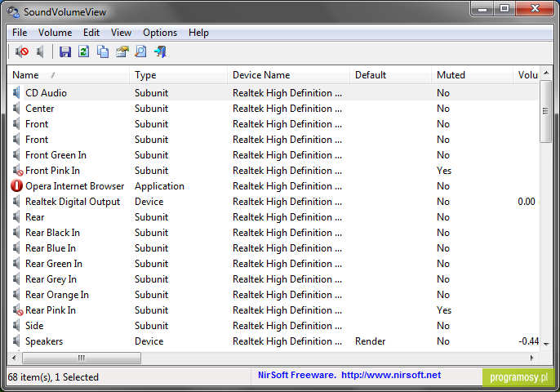Screen dimensions: 560x392
Task: Click the horizontal scrollbar thumb
Action: [x=82, y=358]
